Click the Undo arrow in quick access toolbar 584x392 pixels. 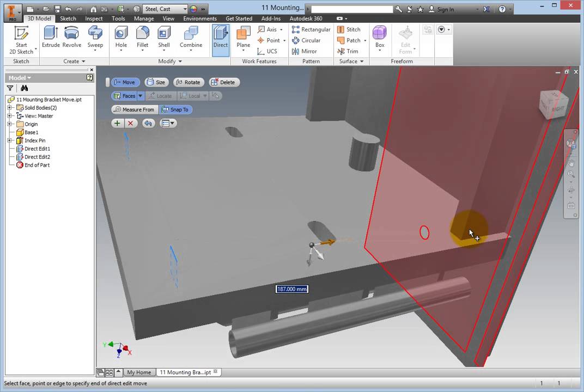pos(68,9)
